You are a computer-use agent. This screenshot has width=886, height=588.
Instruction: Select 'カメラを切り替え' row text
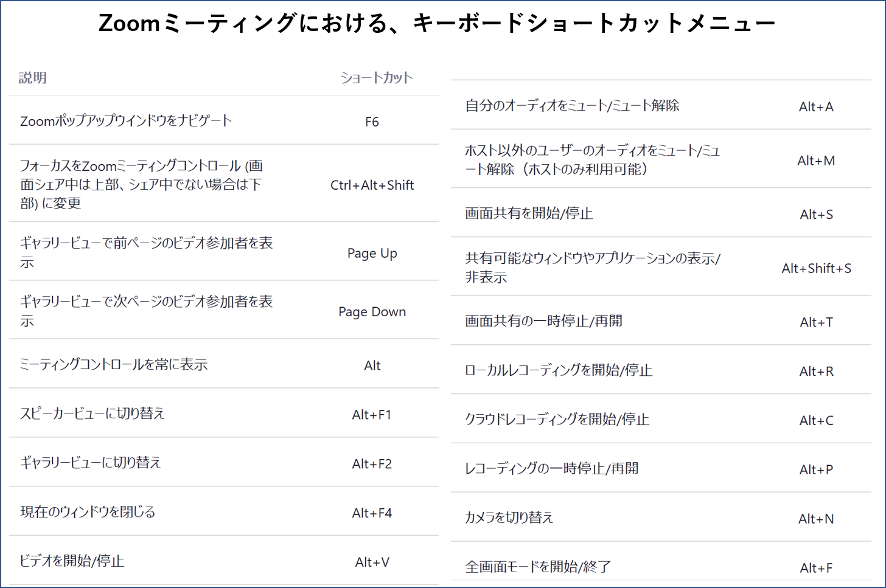[x=509, y=518]
